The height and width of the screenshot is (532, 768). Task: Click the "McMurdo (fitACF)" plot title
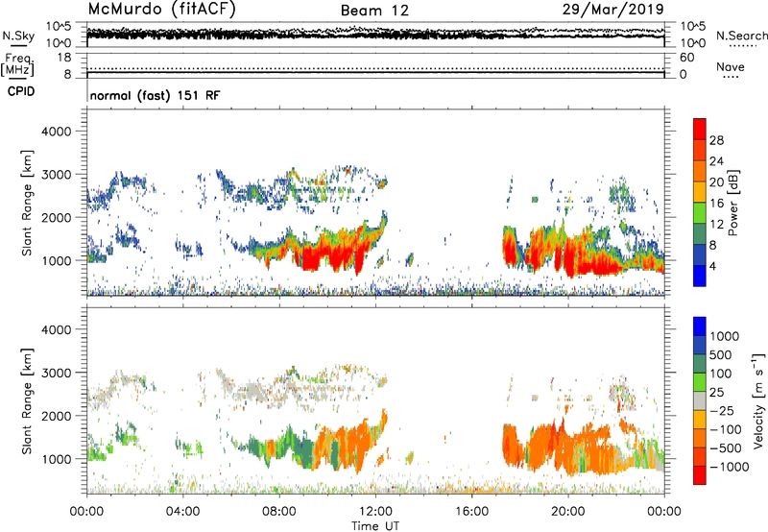pos(161,10)
